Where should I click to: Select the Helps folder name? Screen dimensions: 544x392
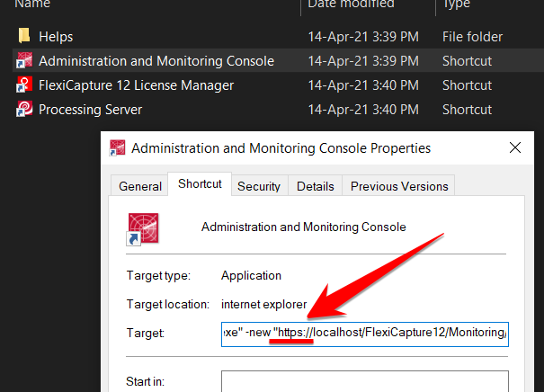(x=56, y=37)
